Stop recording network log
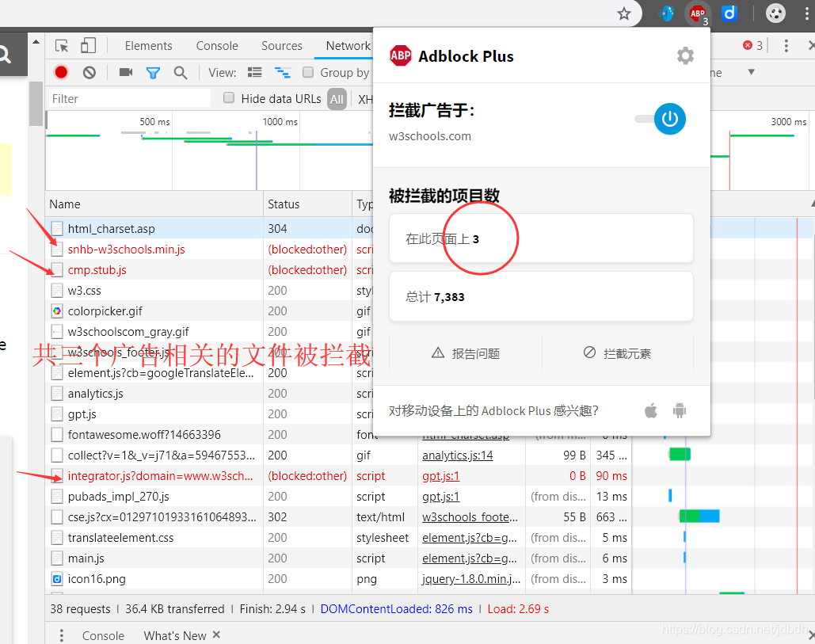 coord(61,72)
